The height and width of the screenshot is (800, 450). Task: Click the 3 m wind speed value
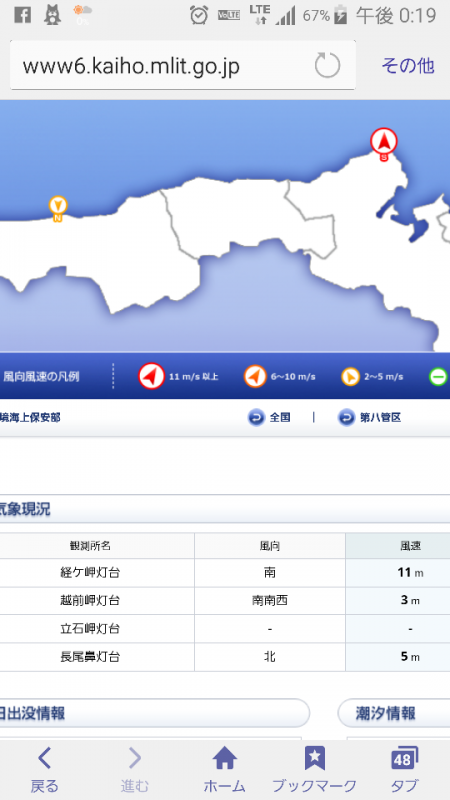(410, 601)
